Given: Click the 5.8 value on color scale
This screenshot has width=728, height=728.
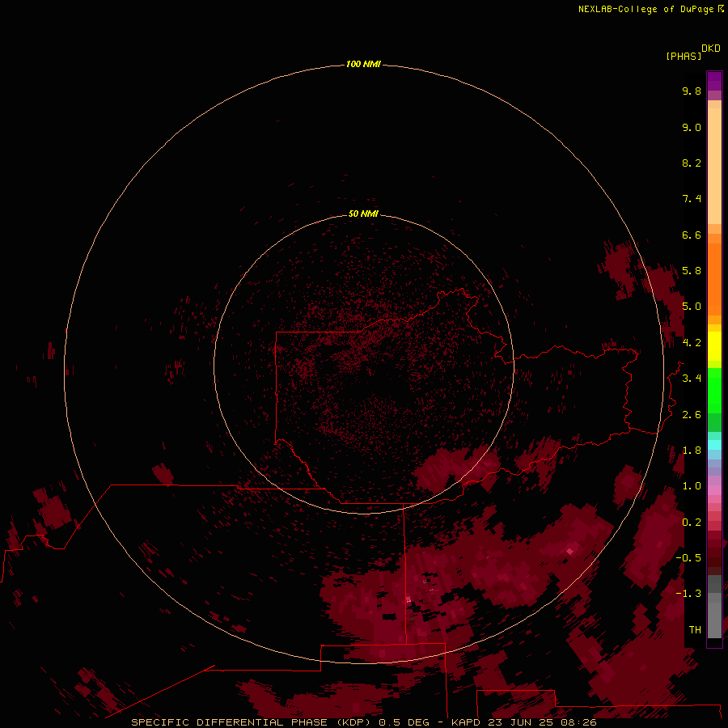Looking at the screenshot, I should 692,271.
